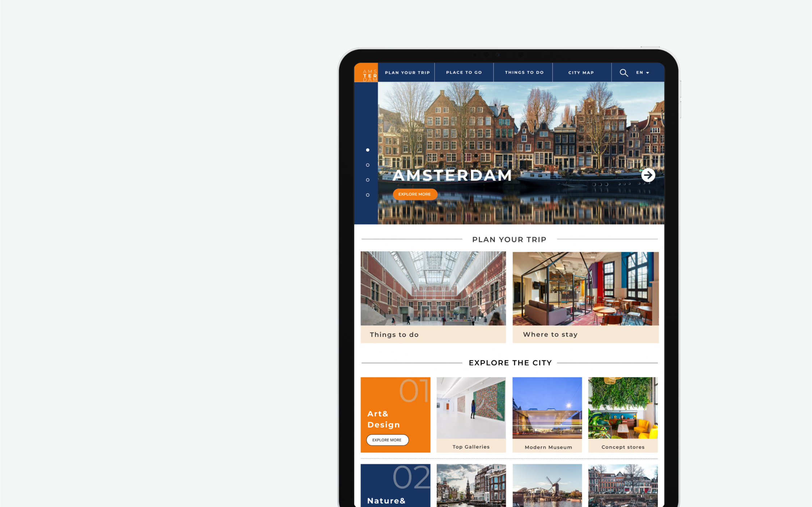Click the Explore The City heading

(x=510, y=363)
